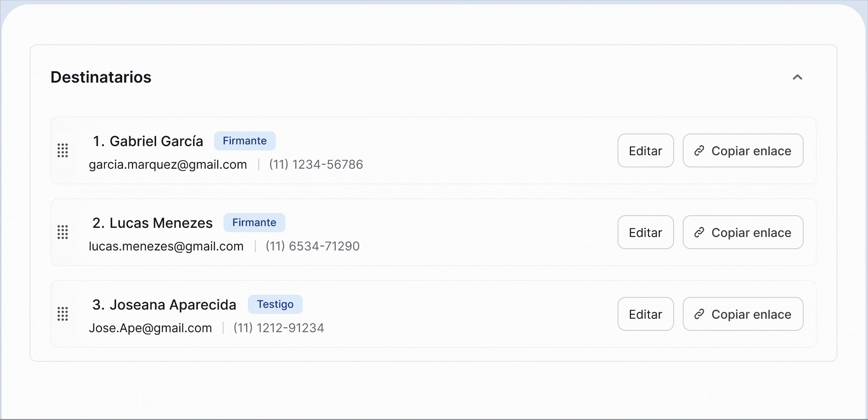Copy link text for Joseana Aparecida
This screenshot has width=868, height=420.
[751, 314]
